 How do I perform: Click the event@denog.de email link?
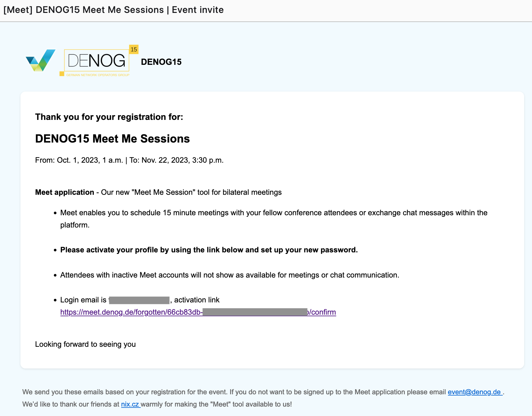click(475, 392)
